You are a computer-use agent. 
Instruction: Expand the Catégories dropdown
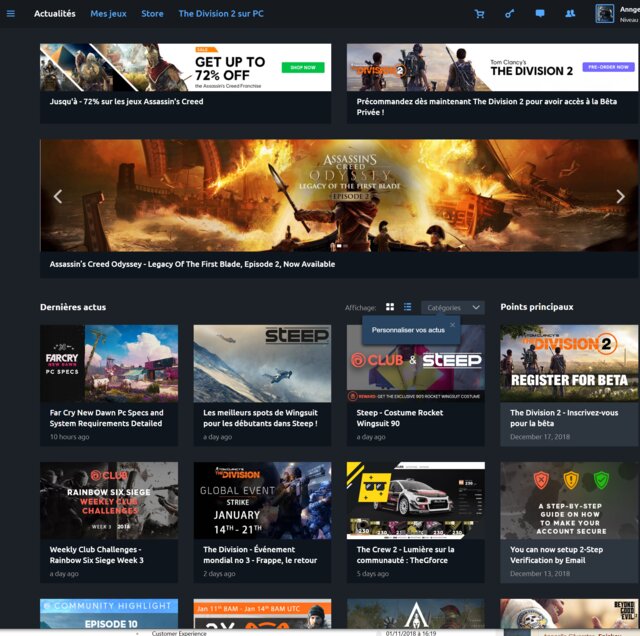[x=452, y=307]
